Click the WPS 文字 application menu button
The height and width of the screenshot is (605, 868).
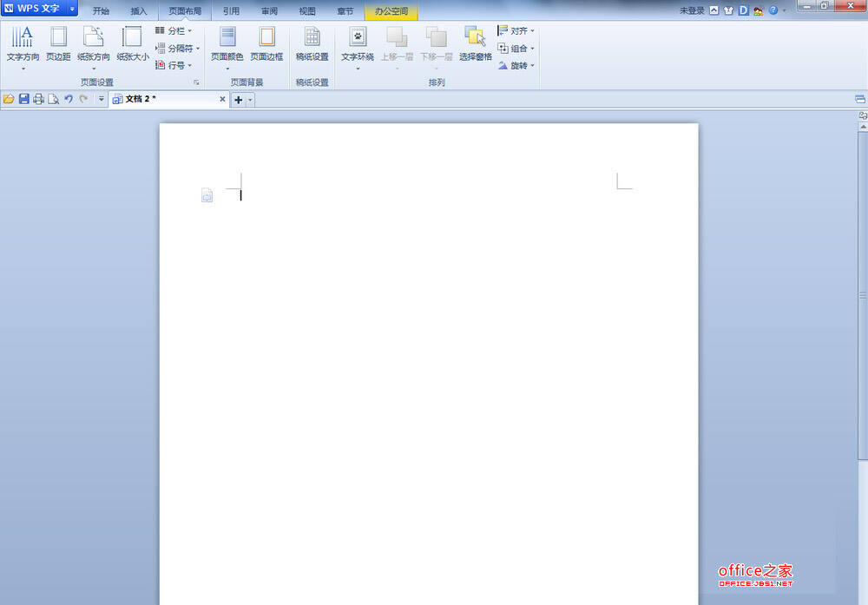[39, 9]
